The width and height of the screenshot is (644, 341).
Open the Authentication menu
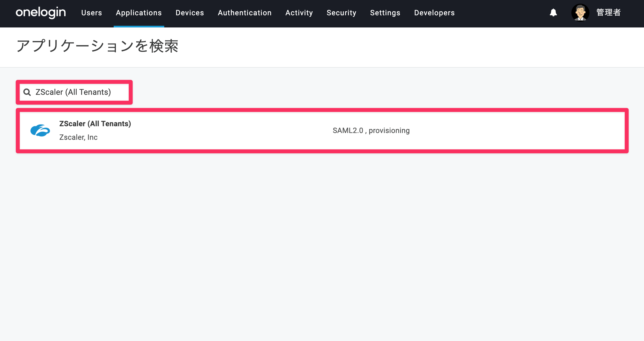click(245, 13)
